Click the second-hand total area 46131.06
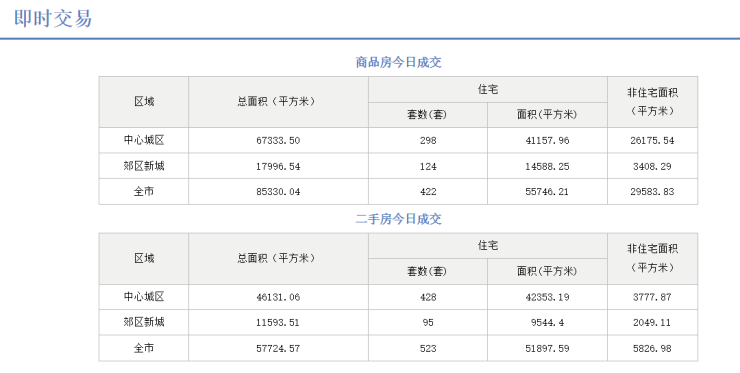Image resolution: width=740 pixels, height=373 pixels. pyautogui.click(x=278, y=297)
